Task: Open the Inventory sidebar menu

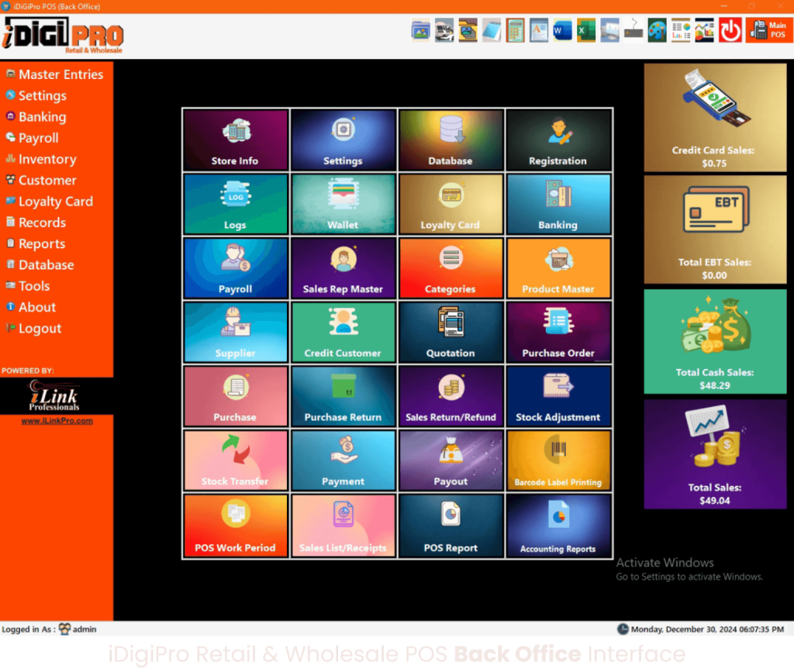Action: pos(41,160)
